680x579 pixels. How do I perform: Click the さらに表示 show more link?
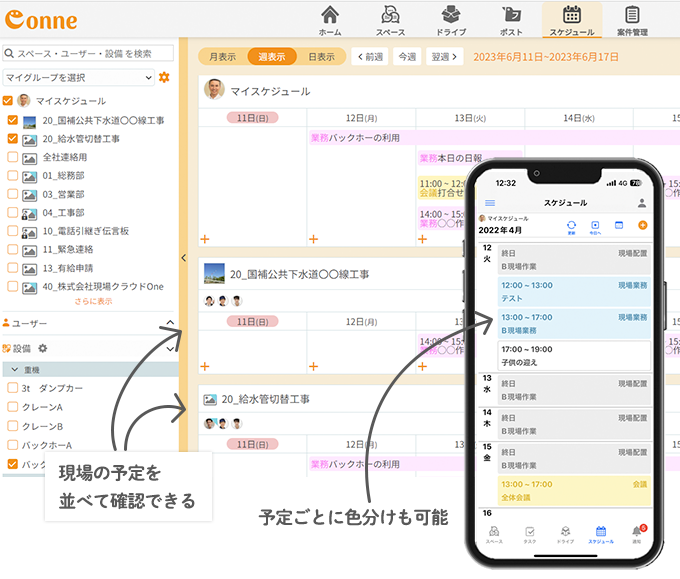tap(93, 301)
